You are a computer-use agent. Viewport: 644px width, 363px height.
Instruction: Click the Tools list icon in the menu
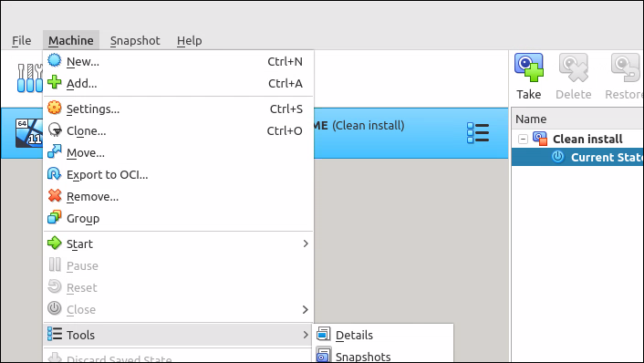[x=54, y=334]
